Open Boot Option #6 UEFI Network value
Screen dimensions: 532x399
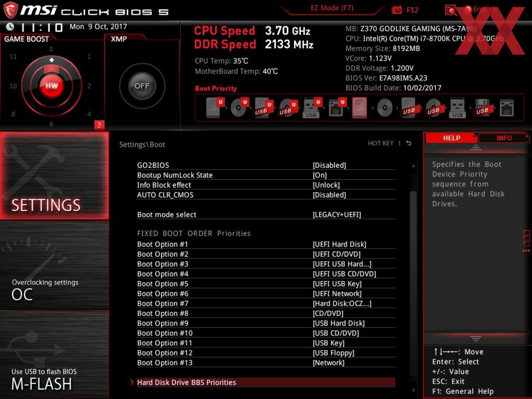tap(337, 293)
